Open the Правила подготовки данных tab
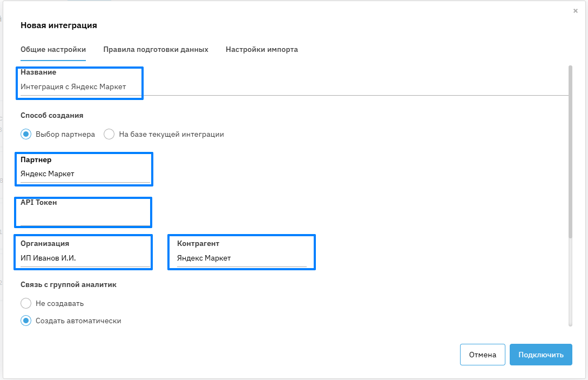This screenshot has height=380, width=588. (x=156, y=50)
